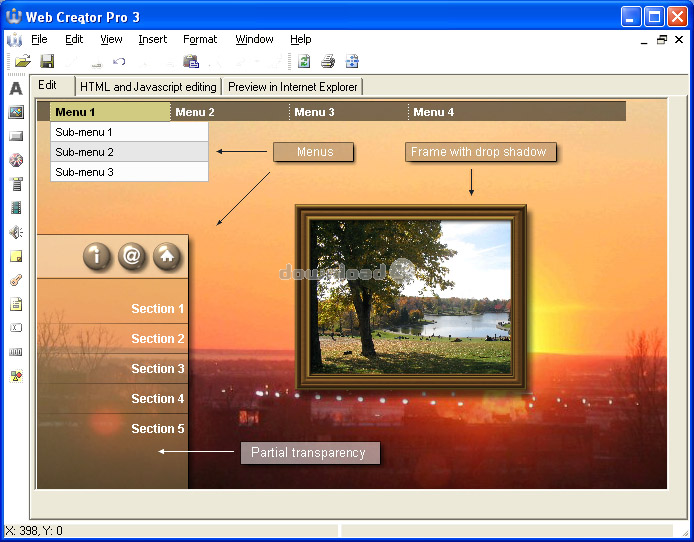Select the yellow sticky note tool

(16, 256)
